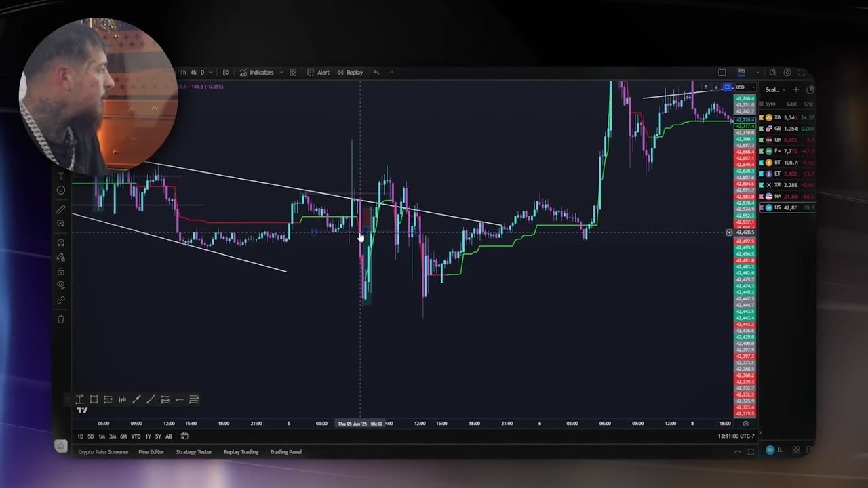Click the undo arrow
Image resolution: width=868 pixels, height=488 pixels.
pyautogui.click(x=376, y=73)
